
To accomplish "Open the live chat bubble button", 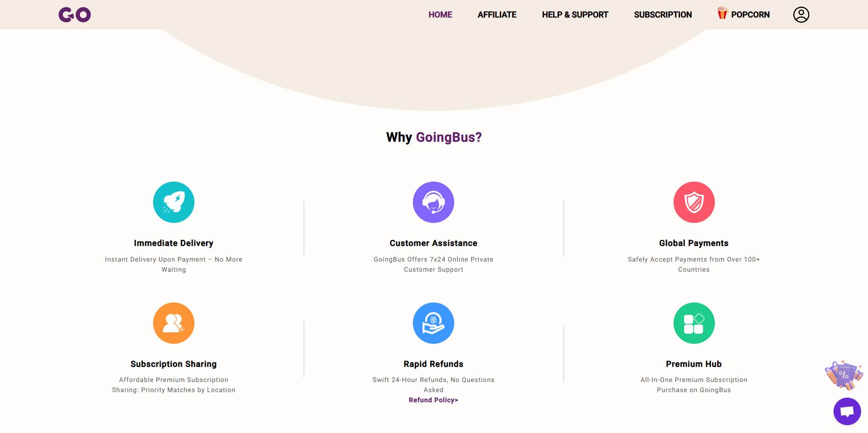I will tap(847, 411).
